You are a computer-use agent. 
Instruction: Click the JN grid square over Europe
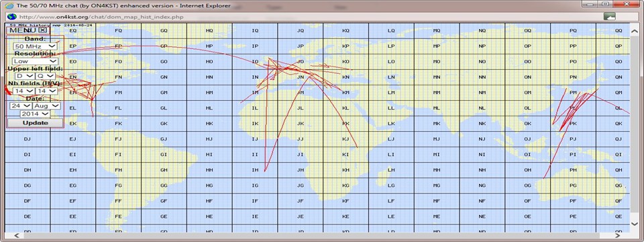pos(301,77)
